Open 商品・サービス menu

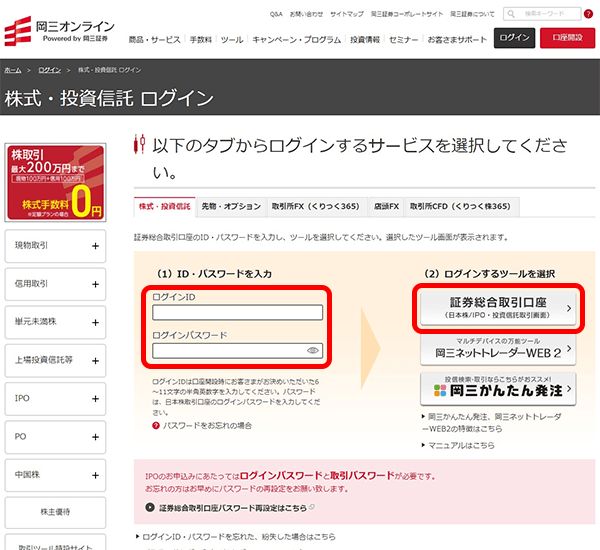click(155, 39)
